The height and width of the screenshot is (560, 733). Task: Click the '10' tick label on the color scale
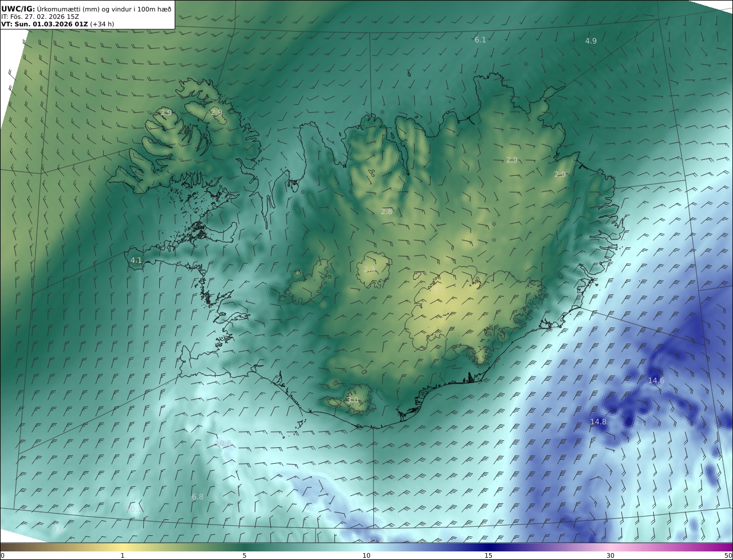366,555
